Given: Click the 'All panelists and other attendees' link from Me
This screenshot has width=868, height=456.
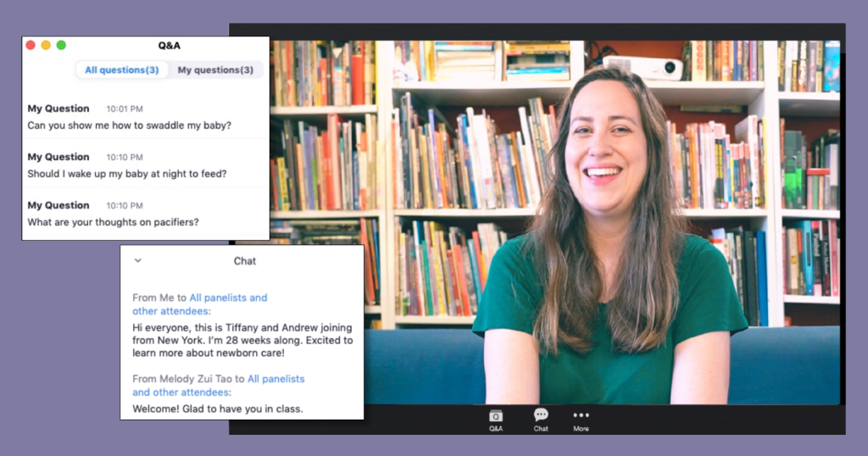Looking at the screenshot, I should click(200, 304).
